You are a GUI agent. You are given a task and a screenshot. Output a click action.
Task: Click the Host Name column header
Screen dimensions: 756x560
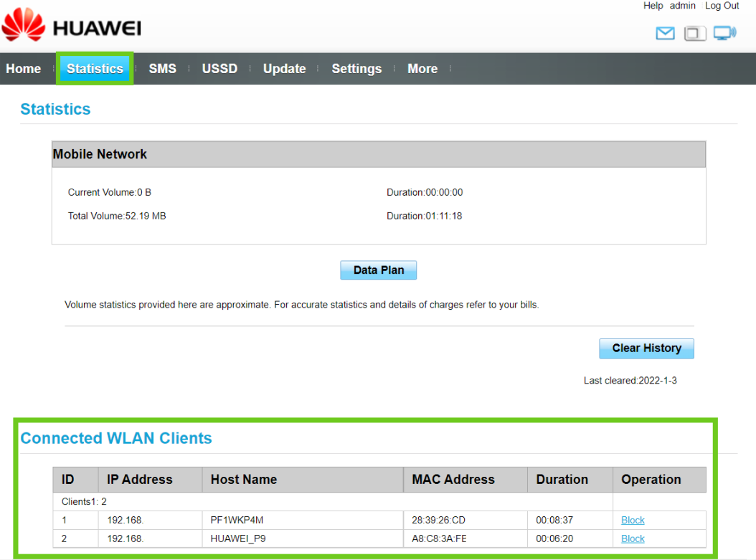coord(244,480)
